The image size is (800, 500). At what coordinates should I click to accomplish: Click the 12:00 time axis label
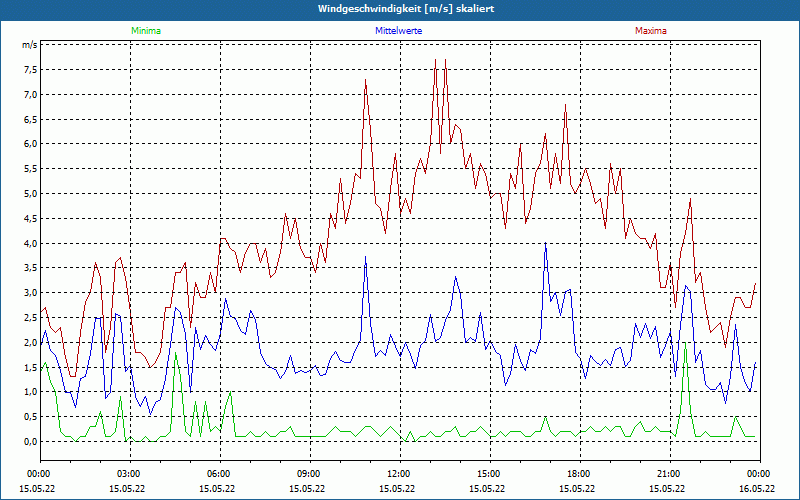[x=397, y=474]
